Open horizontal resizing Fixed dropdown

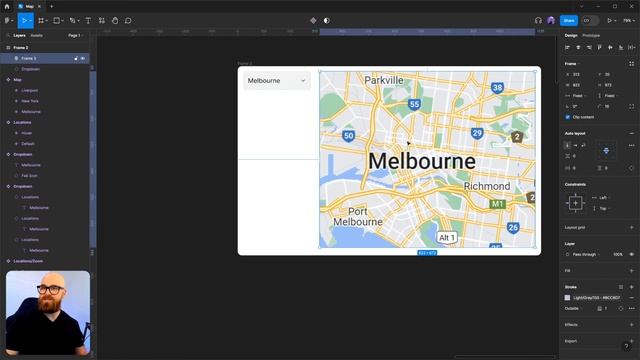576,96
